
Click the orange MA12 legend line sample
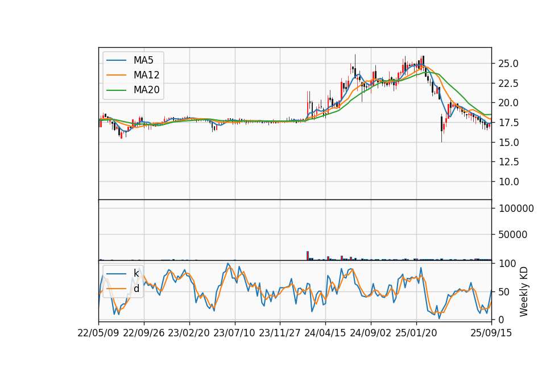coord(116,75)
